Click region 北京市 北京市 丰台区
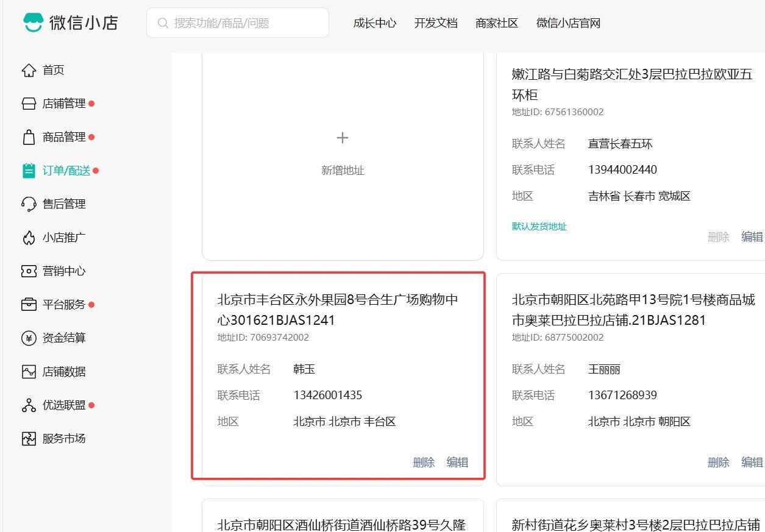Screen dimensions: 765x532 coord(345,422)
